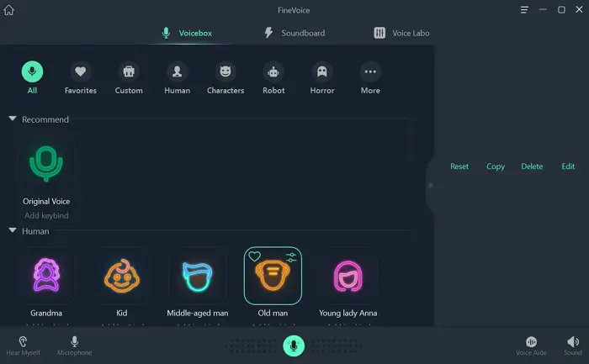Choose the Young lady Anna voice
The image size is (589, 364).
[x=348, y=276]
